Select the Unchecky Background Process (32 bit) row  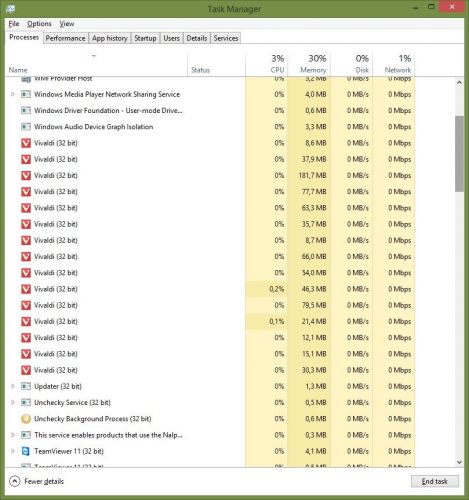point(210,419)
